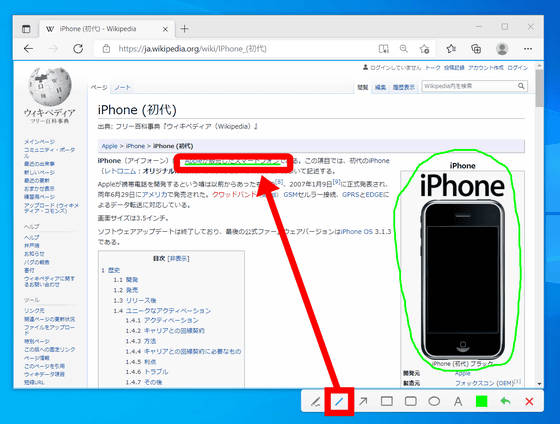
Task: Open the 編集 edit tab
Action: click(380, 87)
